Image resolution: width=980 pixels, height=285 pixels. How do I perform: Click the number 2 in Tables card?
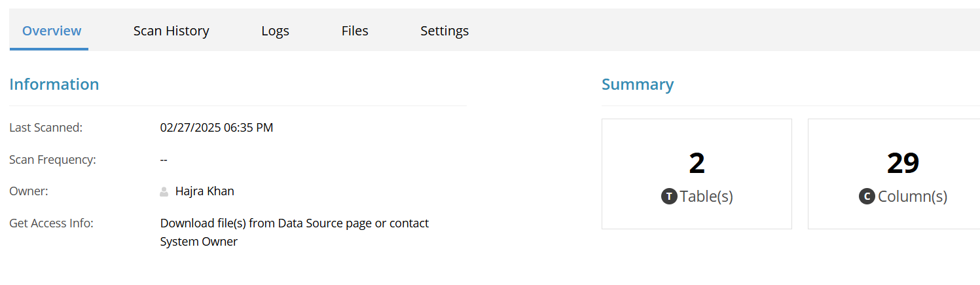pos(697,163)
